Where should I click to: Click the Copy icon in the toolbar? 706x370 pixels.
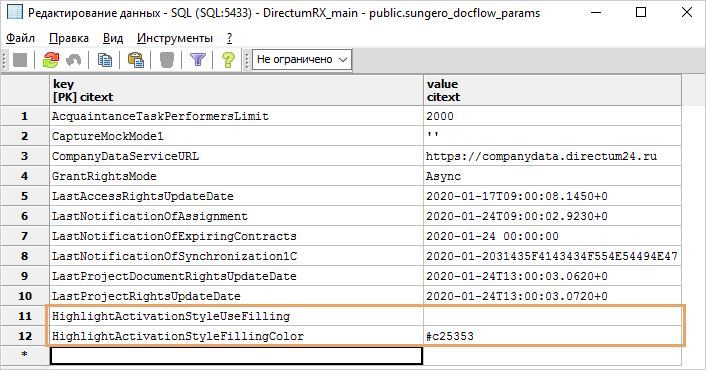point(105,59)
